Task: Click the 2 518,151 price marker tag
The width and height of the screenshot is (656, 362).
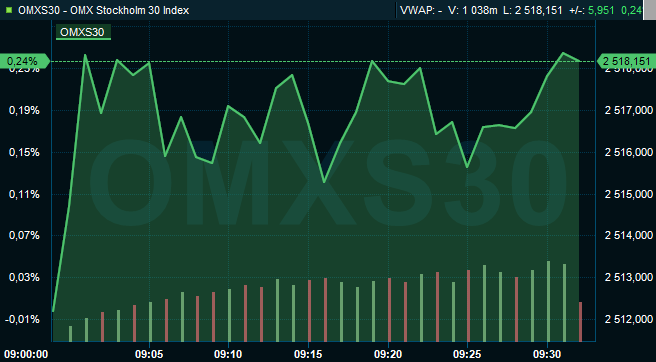Action: [x=627, y=62]
